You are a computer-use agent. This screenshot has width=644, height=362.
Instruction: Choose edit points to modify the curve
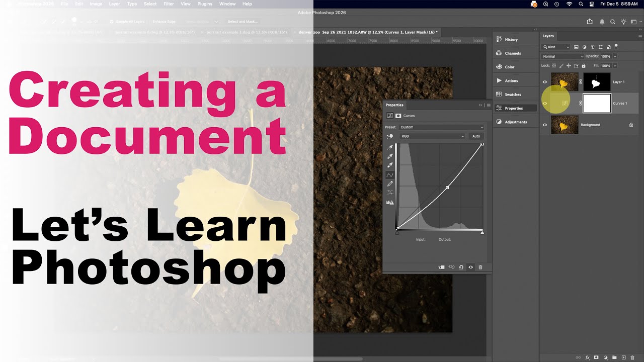click(390, 175)
